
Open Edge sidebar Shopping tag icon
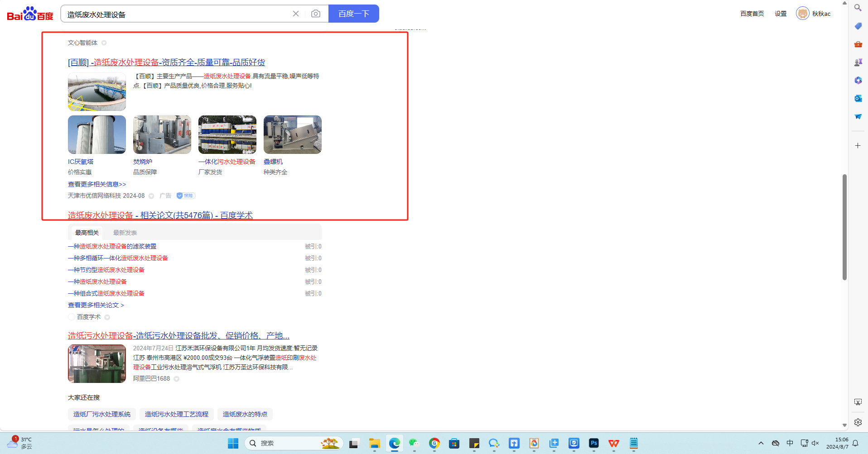point(858,26)
